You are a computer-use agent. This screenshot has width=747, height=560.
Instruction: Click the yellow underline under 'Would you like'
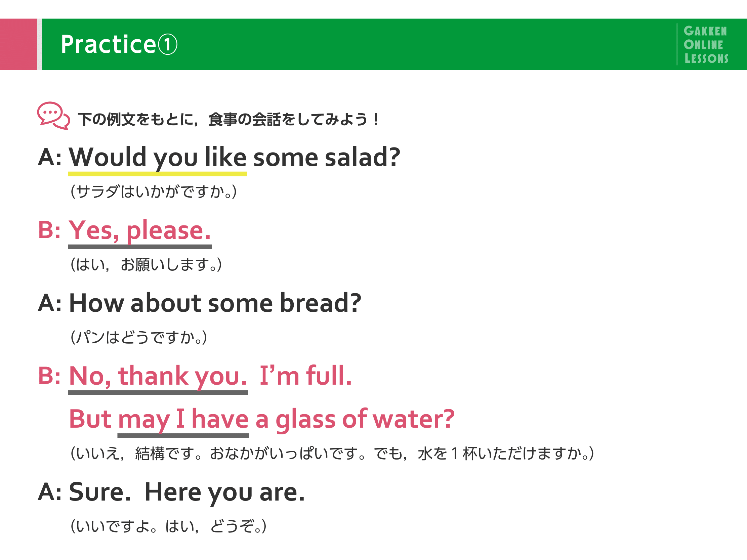click(x=158, y=174)
